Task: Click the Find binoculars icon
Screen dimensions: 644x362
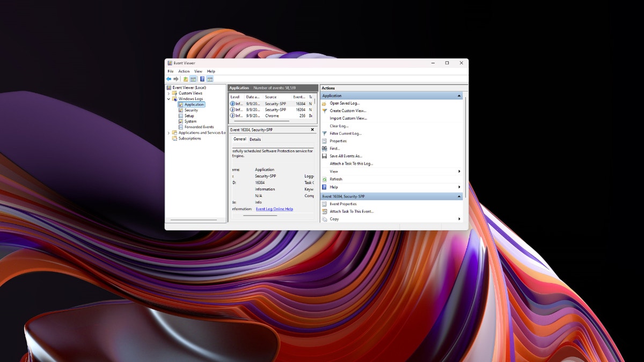Action: click(x=324, y=149)
